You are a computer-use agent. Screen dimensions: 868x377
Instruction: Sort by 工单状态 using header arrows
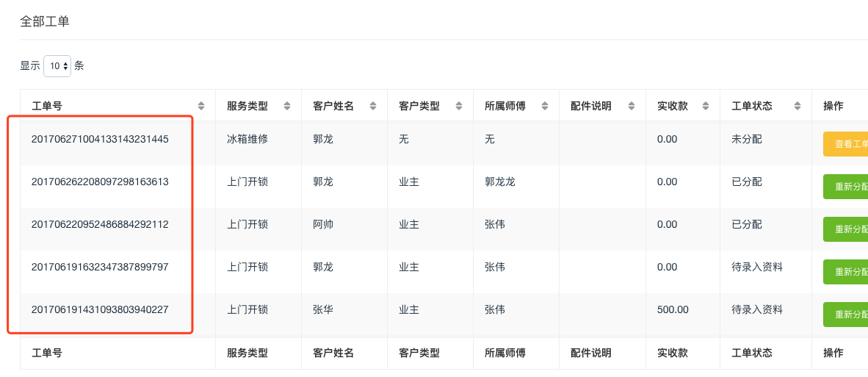(x=797, y=106)
